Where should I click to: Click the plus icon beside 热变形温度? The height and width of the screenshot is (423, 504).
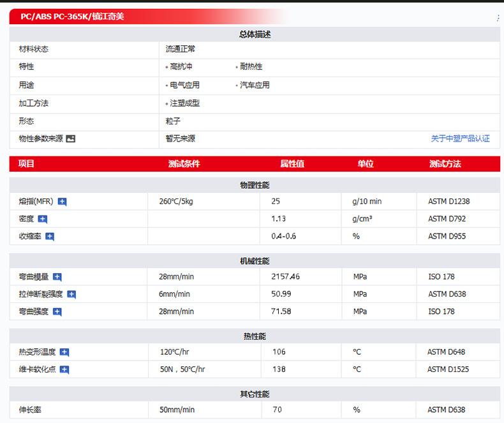64,352
